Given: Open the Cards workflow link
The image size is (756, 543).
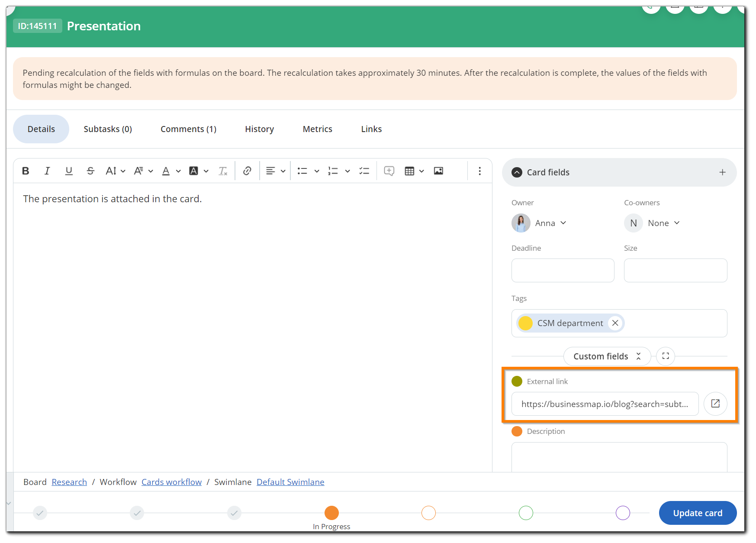Looking at the screenshot, I should (171, 482).
